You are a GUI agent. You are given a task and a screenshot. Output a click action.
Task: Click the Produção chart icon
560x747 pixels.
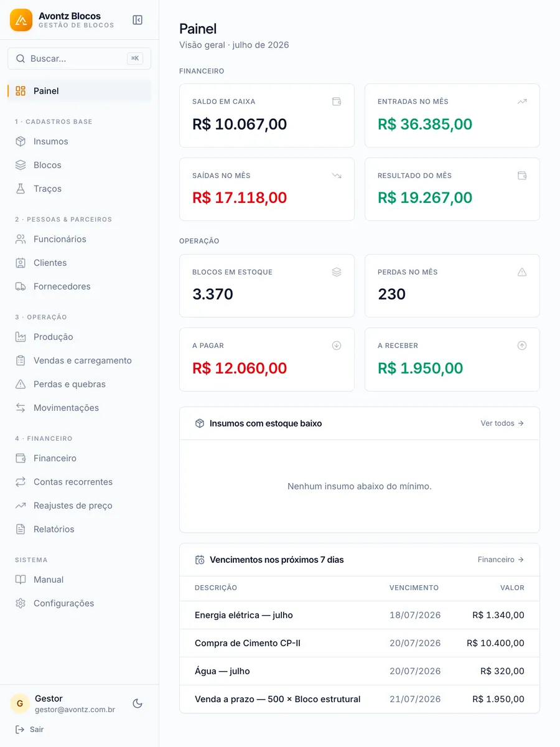coord(21,337)
